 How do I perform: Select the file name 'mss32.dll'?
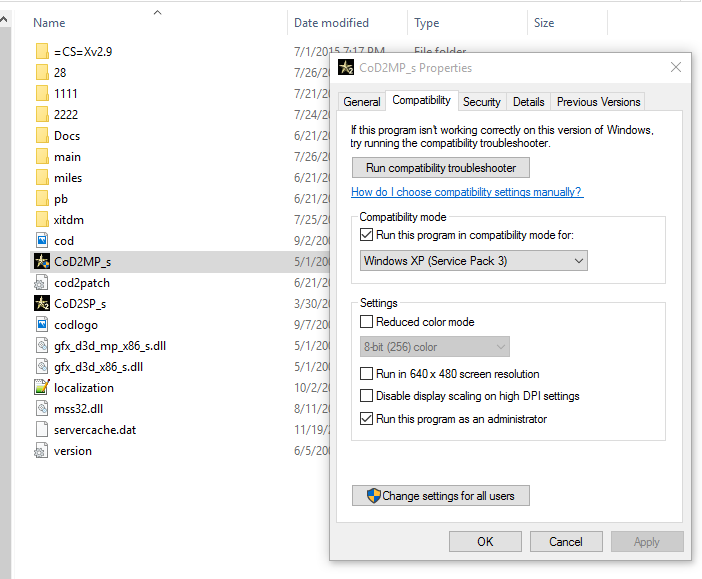pos(78,409)
